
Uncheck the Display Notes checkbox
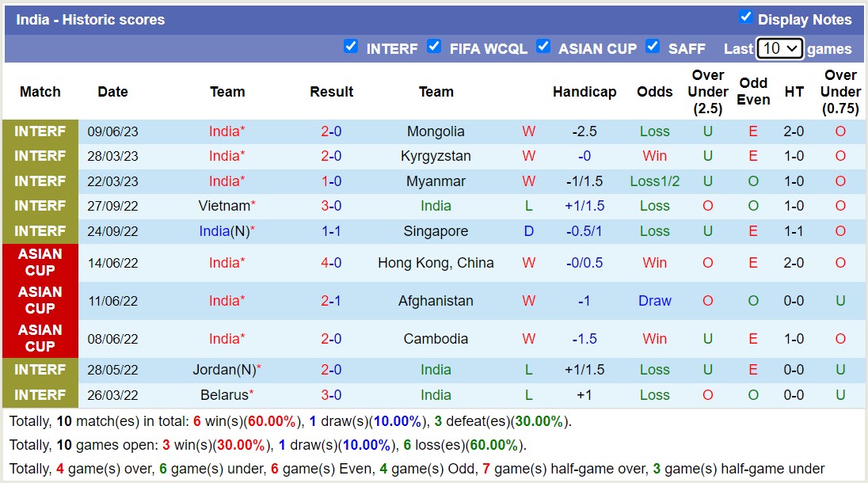point(745,17)
